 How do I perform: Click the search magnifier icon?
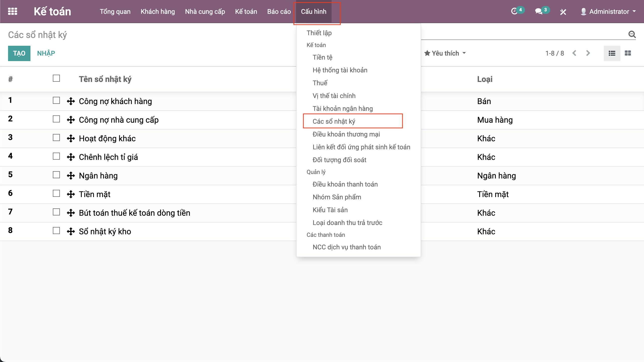(x=632, y=34)
